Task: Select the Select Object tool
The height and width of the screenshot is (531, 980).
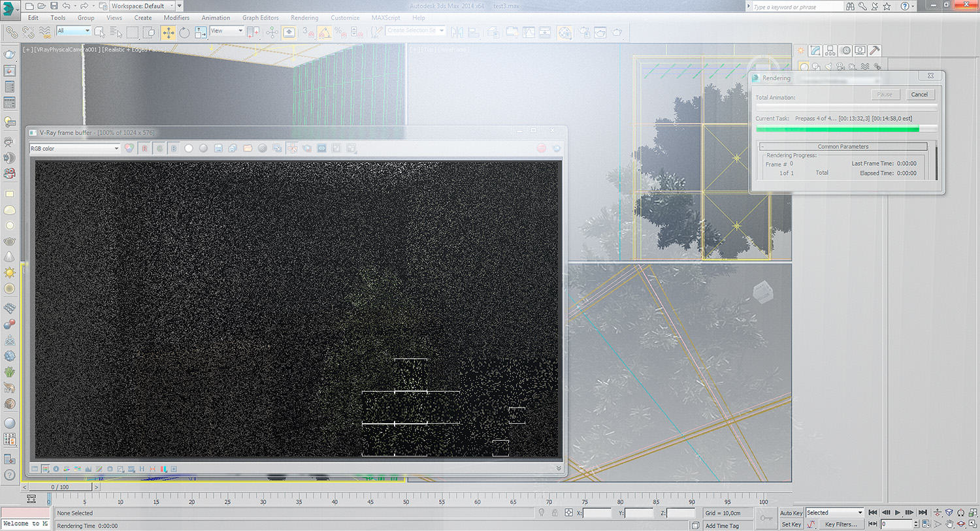Action: 99,32
